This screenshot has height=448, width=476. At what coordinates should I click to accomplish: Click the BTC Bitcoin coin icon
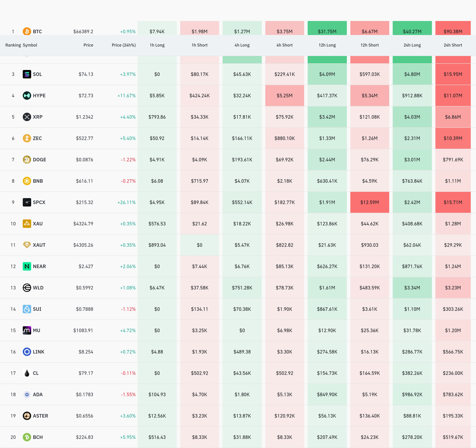[x=27, y=31]
